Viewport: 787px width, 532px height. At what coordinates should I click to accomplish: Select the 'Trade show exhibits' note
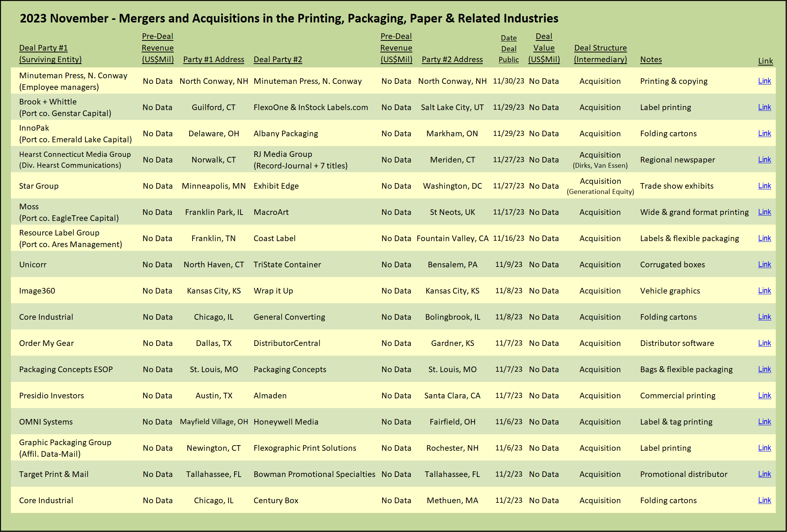[x=676, y=186]
